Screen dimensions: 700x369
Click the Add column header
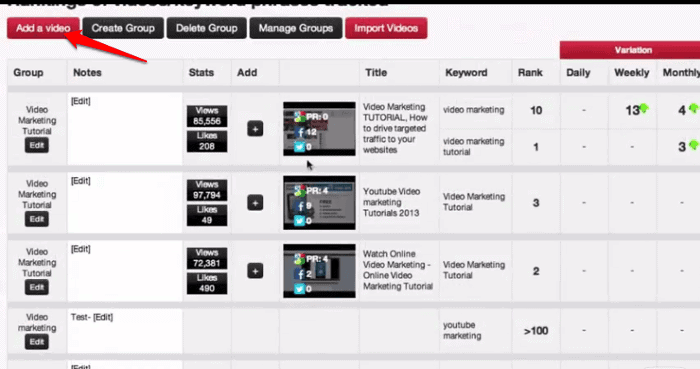click(247, 73)
